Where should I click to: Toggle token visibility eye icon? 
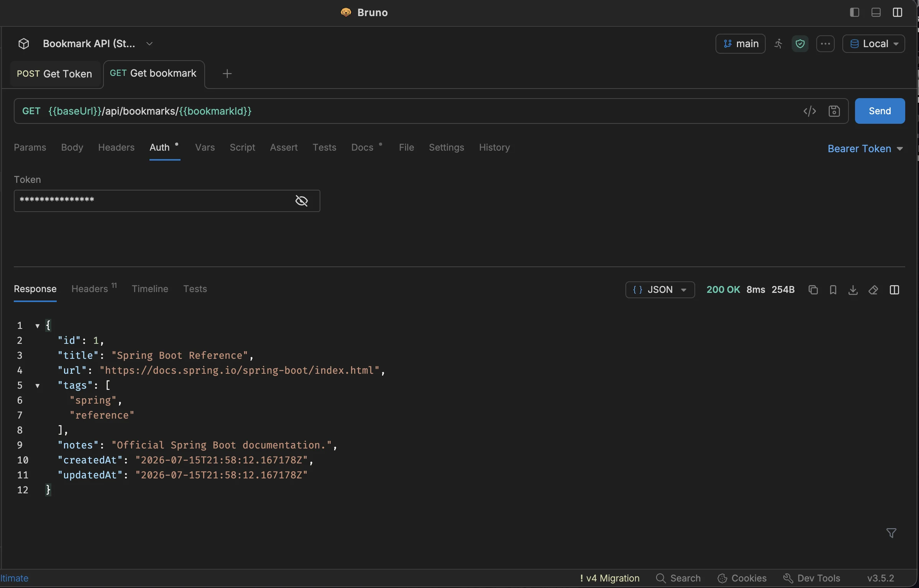point(302,200)
